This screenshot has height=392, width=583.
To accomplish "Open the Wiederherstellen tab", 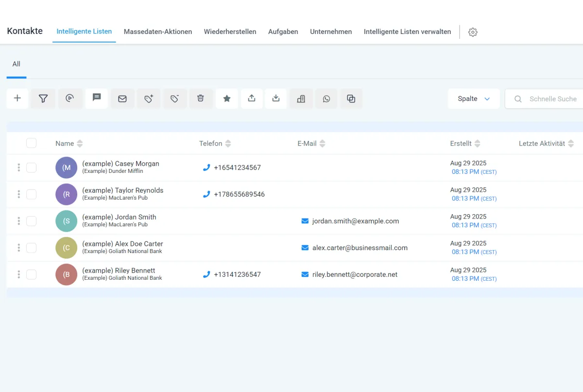I will [230, 32].
